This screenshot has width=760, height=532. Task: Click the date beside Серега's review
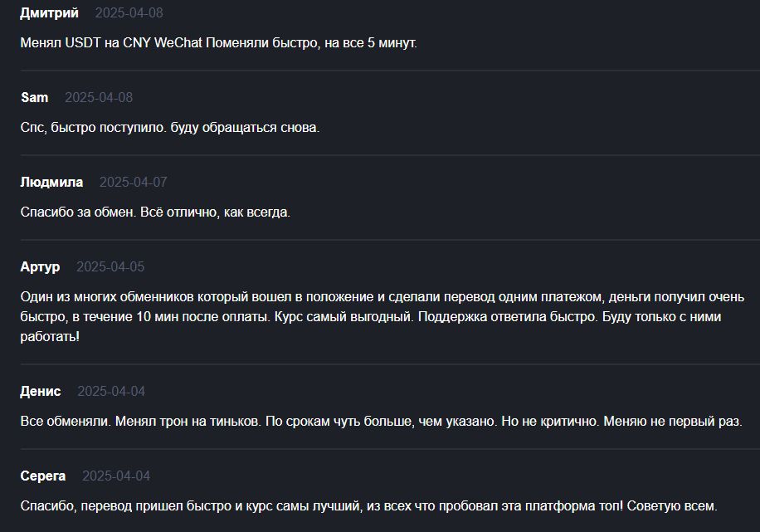point(116,476)
